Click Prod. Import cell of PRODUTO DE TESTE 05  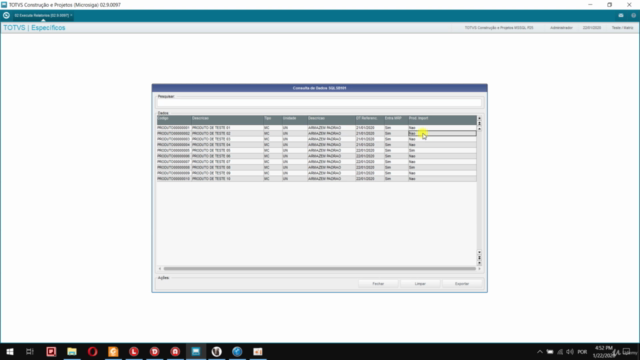(x=442, y=151)
